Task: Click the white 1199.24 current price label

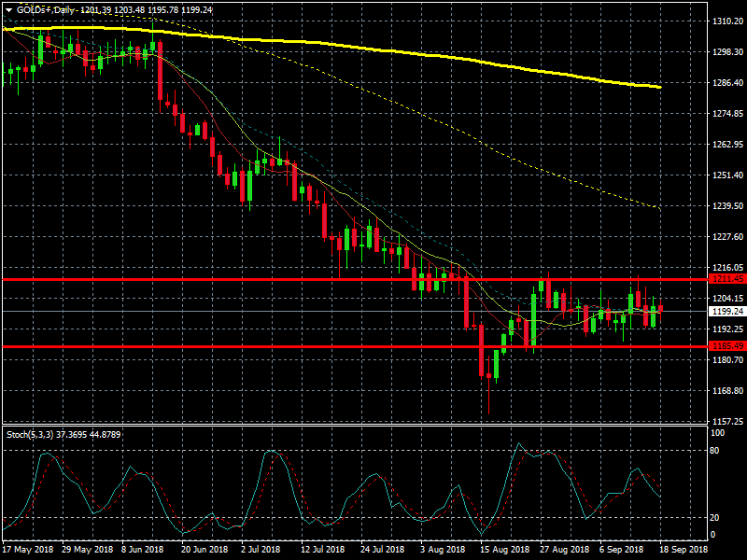Action: point(726,312)
